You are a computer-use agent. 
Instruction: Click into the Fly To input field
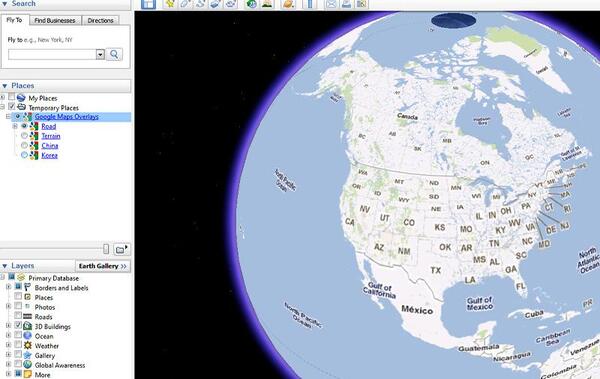point(52,54)
